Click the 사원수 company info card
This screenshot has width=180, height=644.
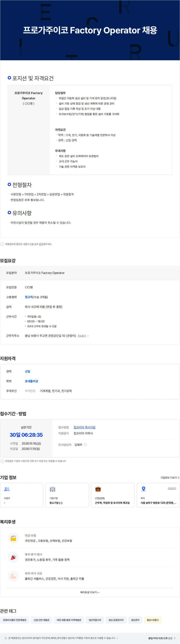[x=22, y=495]
